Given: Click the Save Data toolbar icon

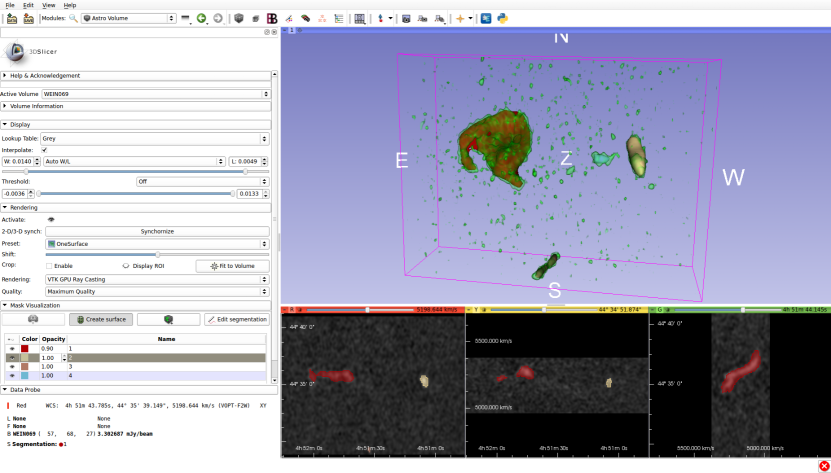Looking at the screenshot, I should coord(27,18).
